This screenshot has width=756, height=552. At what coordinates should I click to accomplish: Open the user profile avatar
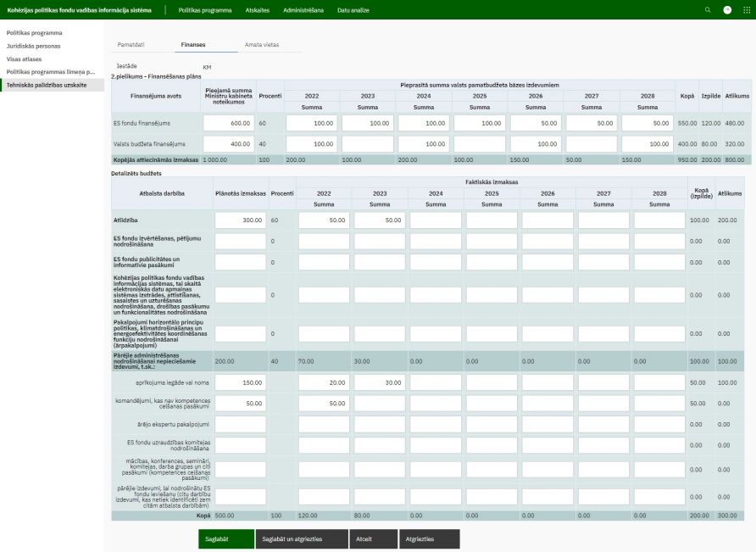click(726, 9)
